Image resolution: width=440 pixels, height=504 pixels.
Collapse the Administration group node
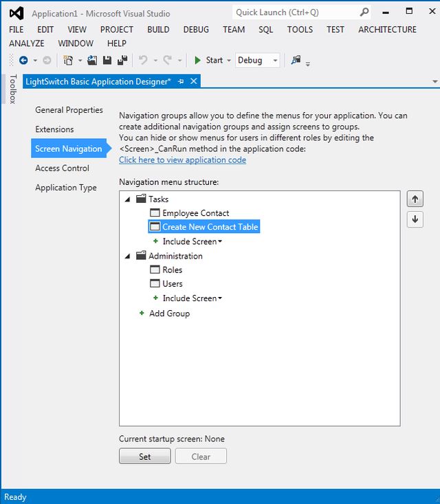coord(128,256)
